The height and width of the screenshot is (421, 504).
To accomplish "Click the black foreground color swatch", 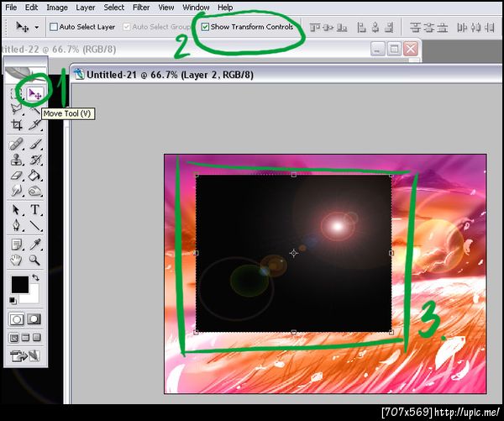I will point(20,284).
